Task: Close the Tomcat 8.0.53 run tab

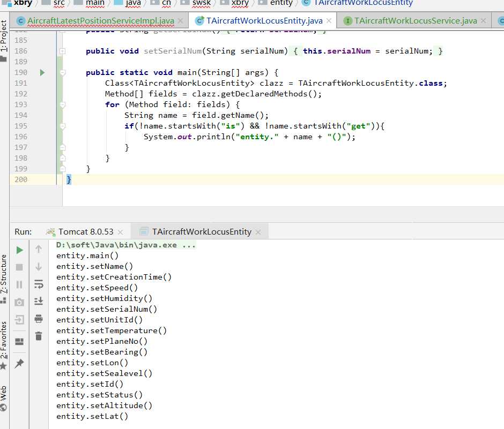Action: click(x=120, y=232)
